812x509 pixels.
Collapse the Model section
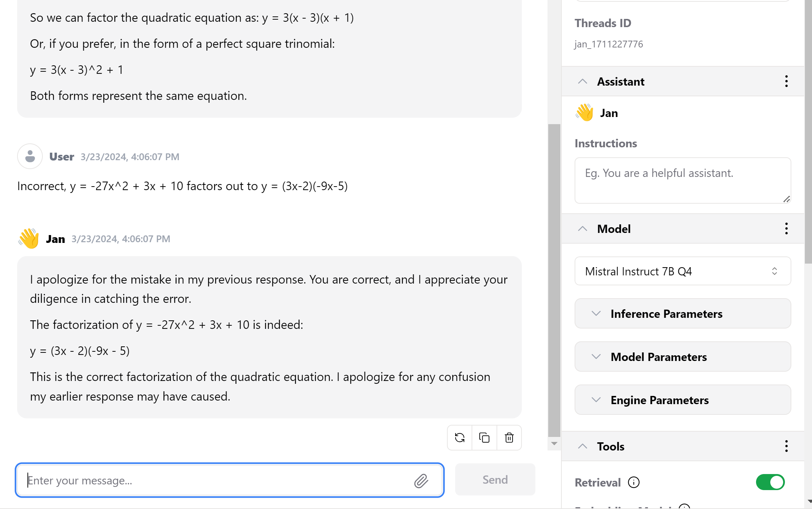582,229
